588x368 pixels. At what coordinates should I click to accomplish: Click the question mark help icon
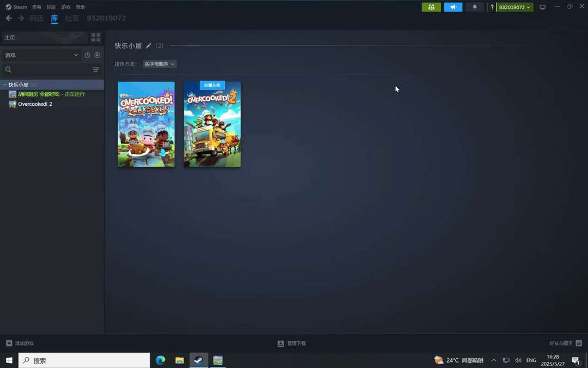tap(492, 7)
